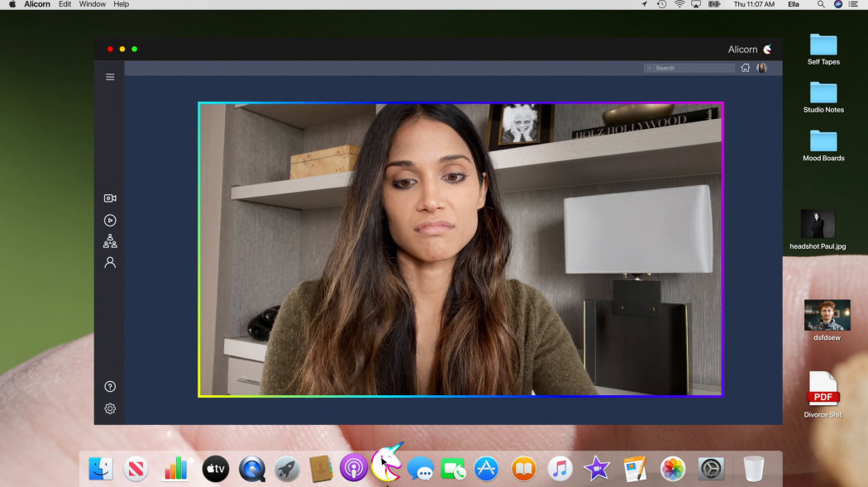Select the headshot Paul.jpg file thumbnail
The height and width of the screenshot is (487, 868).
[x=818, y=224]
